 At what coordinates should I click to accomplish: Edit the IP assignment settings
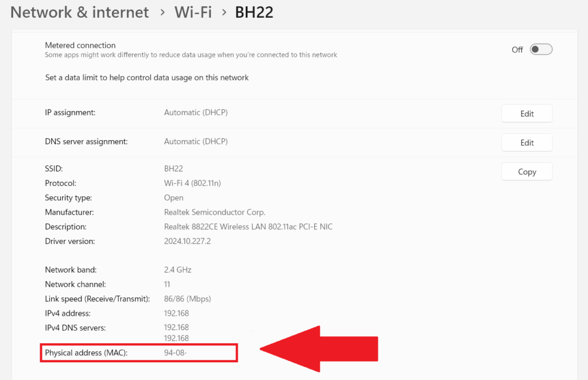pos(526,113)
